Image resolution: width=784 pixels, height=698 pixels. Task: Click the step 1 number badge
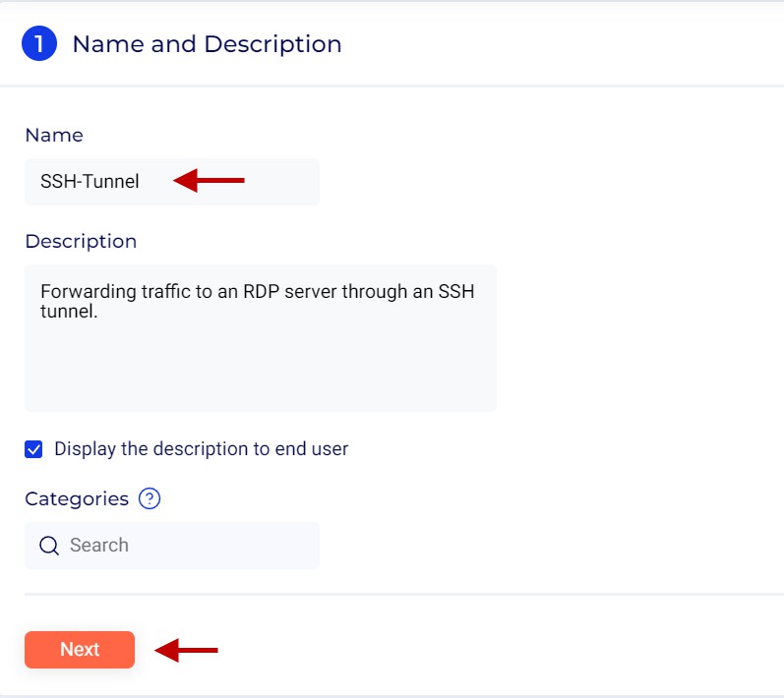(x=39, y=44)
